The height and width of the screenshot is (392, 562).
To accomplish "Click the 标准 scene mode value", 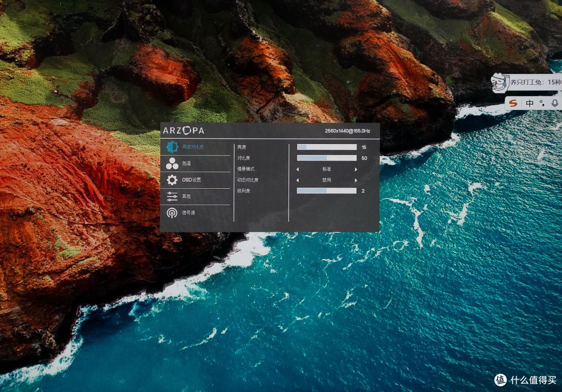I will point(326,169).
